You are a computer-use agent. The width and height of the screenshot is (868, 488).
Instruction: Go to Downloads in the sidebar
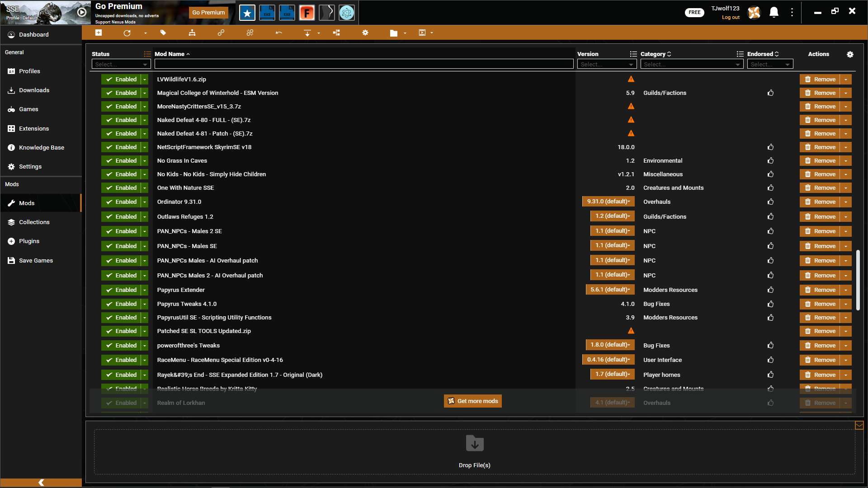pos(34,90)
